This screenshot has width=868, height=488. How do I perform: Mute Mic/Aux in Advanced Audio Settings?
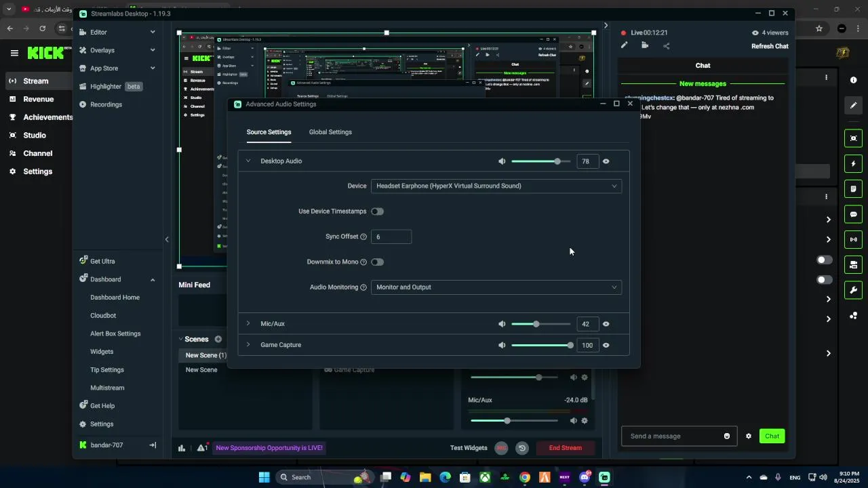point(502,324)
